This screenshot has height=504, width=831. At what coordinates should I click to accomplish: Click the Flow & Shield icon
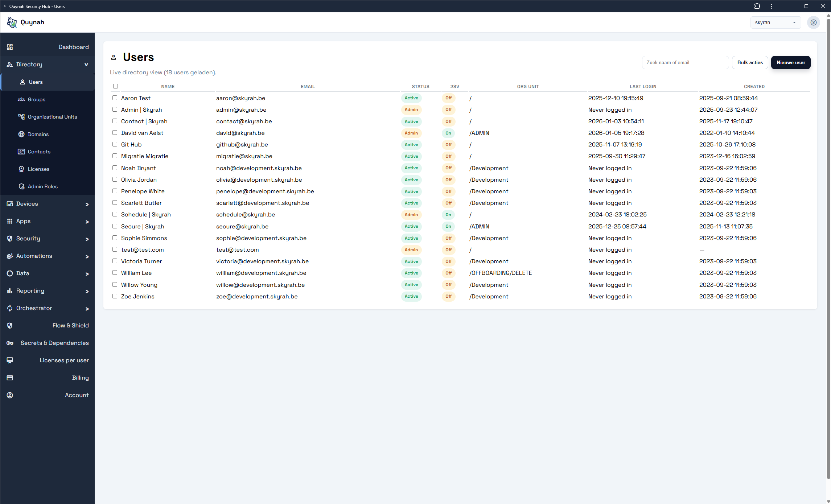(x=10, y=326)
